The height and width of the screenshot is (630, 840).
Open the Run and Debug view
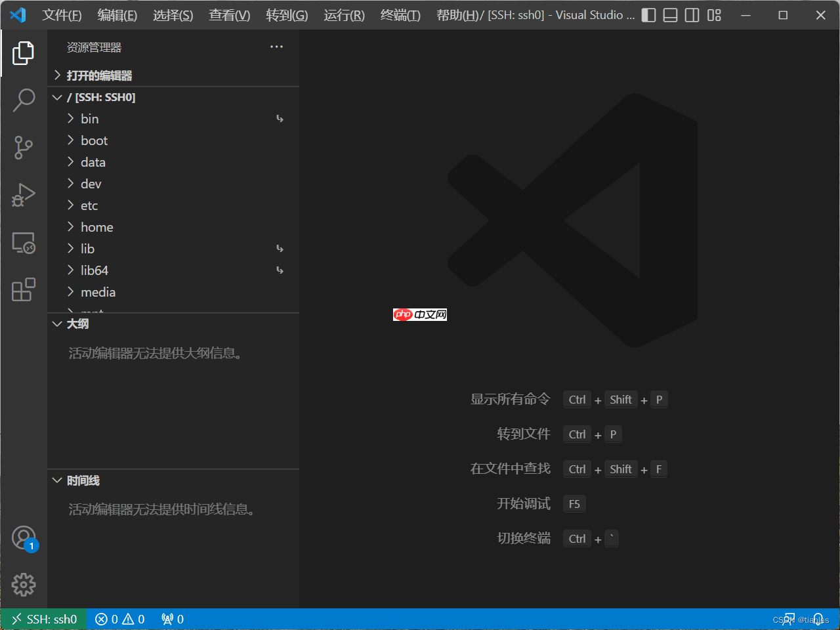coord(24,195)
